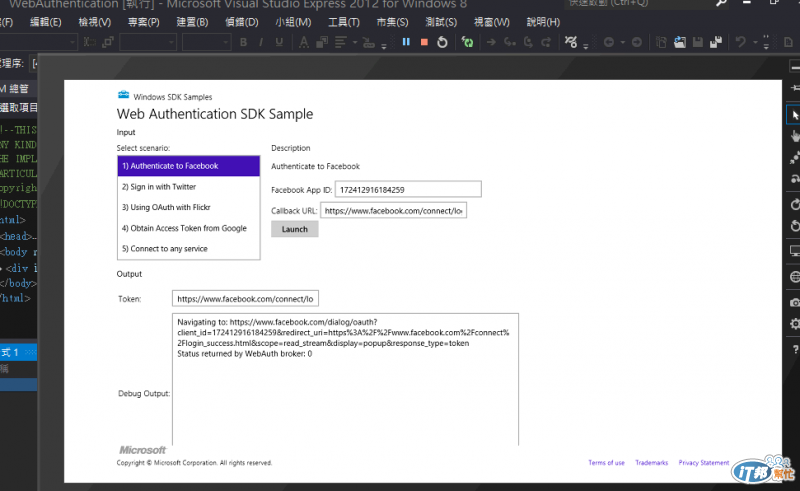Image resolution: width=800 pixels, height=491 pixels.
Task: Open the Undo dropdown arrow
Action: point(755,42)
